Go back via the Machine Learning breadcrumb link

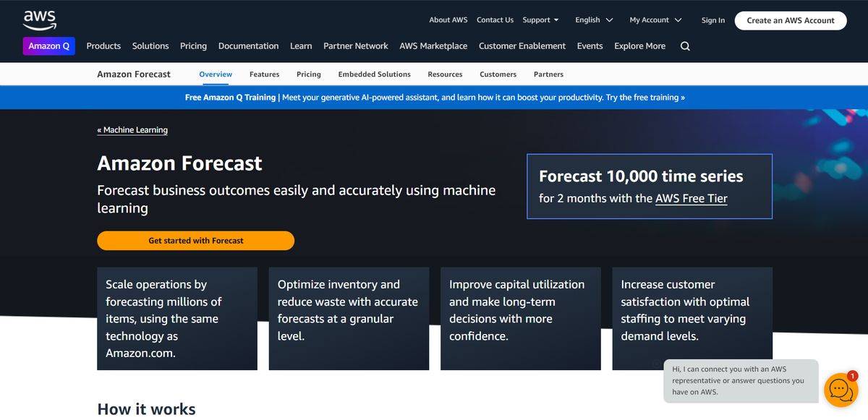[x=132, y=129]
